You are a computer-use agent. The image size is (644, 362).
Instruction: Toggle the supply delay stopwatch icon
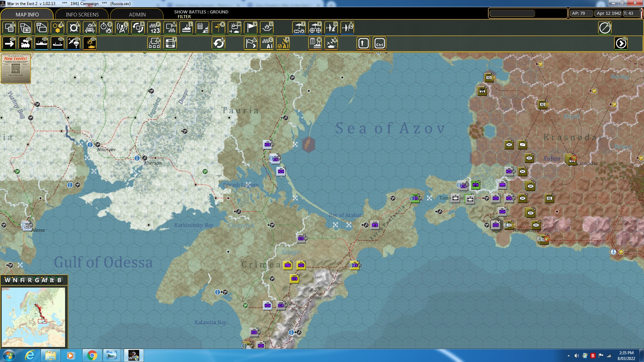tap(106, 28)
